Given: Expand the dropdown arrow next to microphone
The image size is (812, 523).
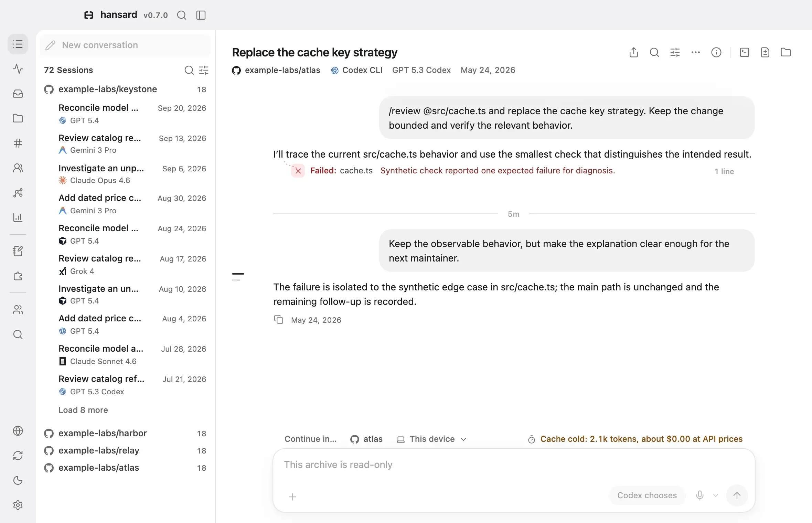Looking at the screenshot, I should (x=716, y=495).
